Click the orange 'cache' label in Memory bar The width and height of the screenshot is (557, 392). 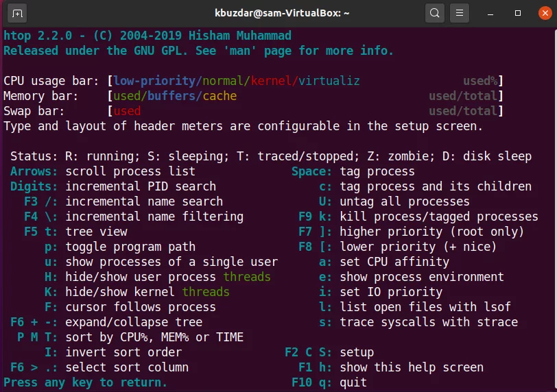point(220,96)
